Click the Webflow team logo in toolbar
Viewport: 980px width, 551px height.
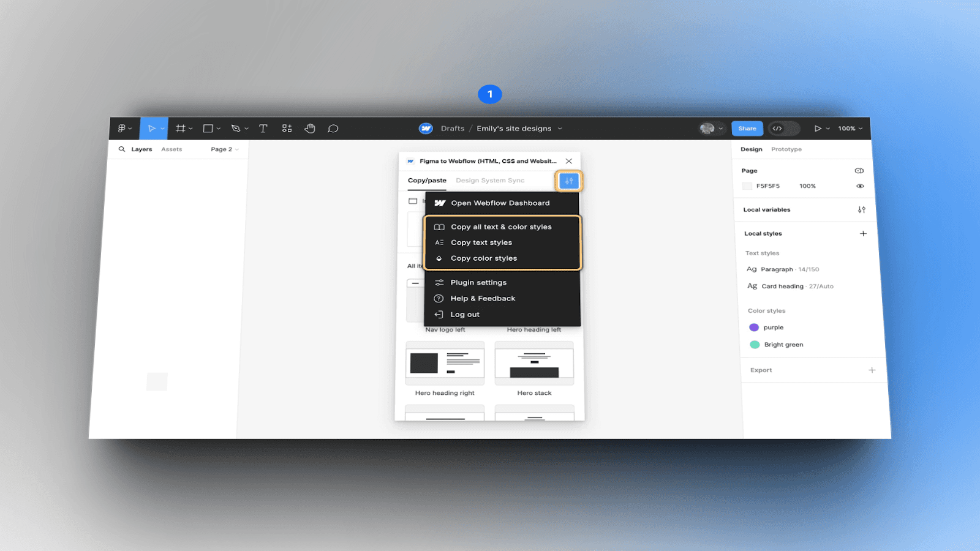point(426,129)
